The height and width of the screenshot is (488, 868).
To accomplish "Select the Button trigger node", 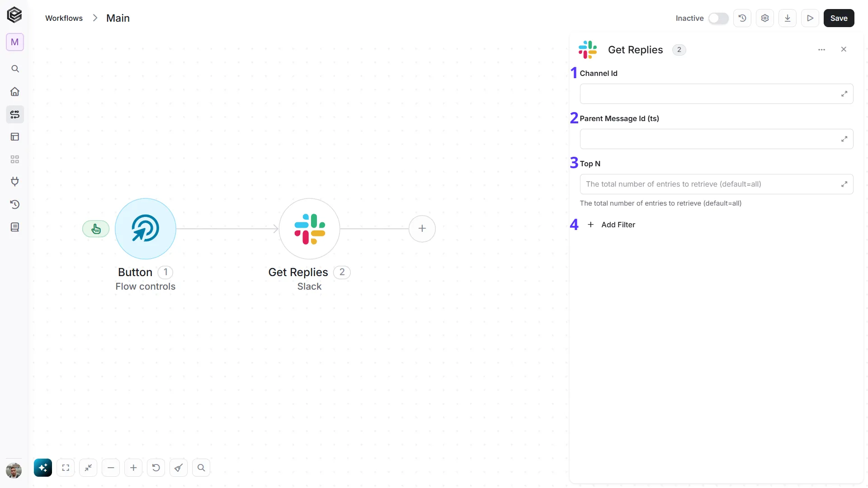I will point(146,229).
